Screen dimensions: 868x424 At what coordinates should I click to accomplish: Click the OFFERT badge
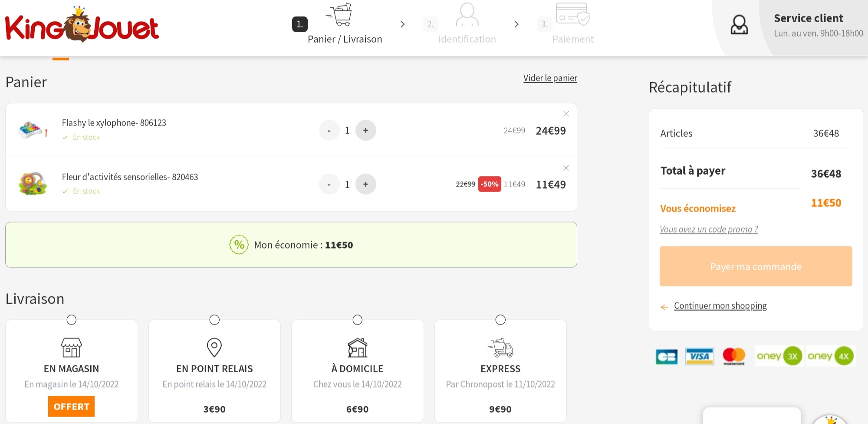click(72, 407)
